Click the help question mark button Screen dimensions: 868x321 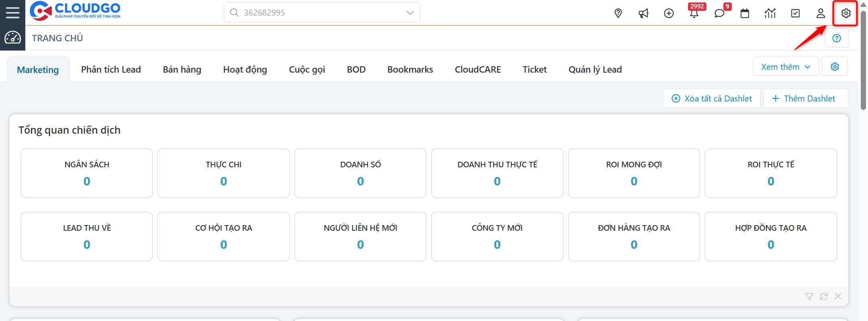point(837,38)
